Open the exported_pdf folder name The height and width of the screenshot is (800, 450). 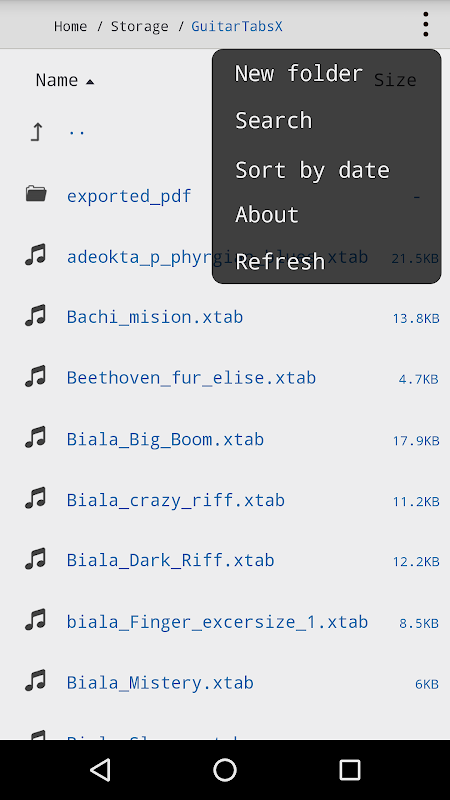[x=129, y=196]
